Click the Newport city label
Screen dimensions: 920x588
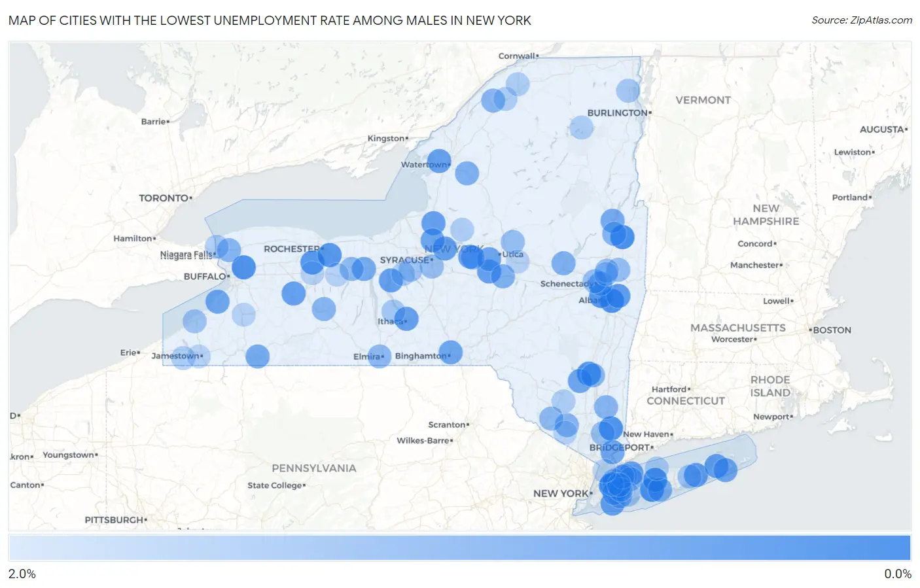click(771, 417)
